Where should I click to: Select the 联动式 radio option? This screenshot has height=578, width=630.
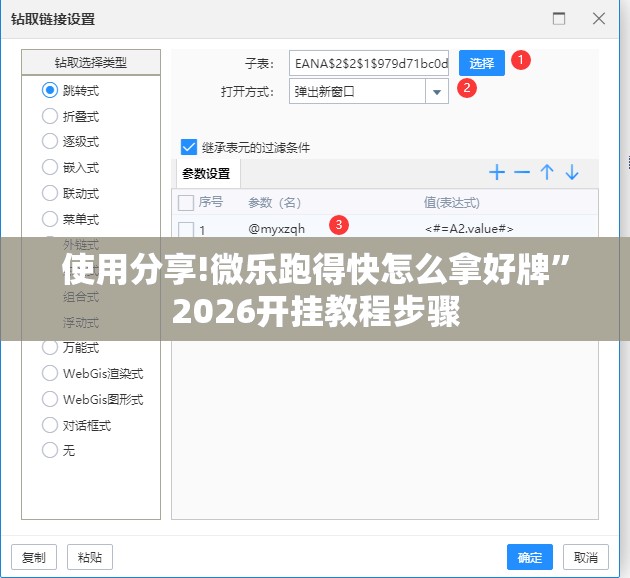click(50, 193)
